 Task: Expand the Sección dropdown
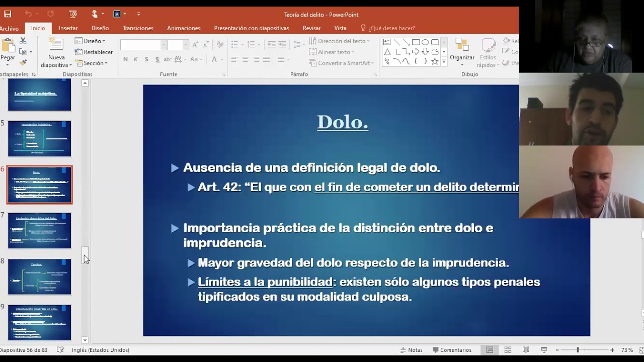(x=91, y=63)
